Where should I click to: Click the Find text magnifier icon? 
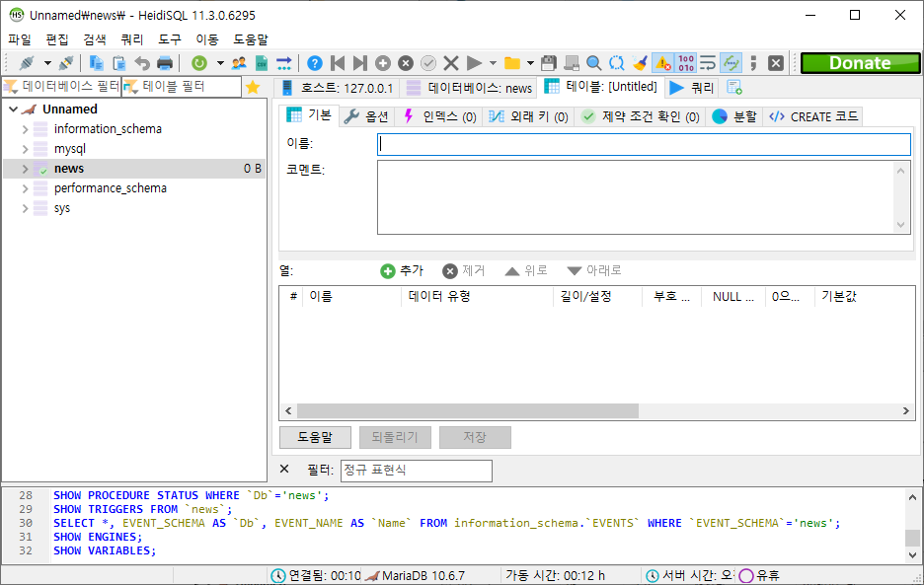click(594, 63)
